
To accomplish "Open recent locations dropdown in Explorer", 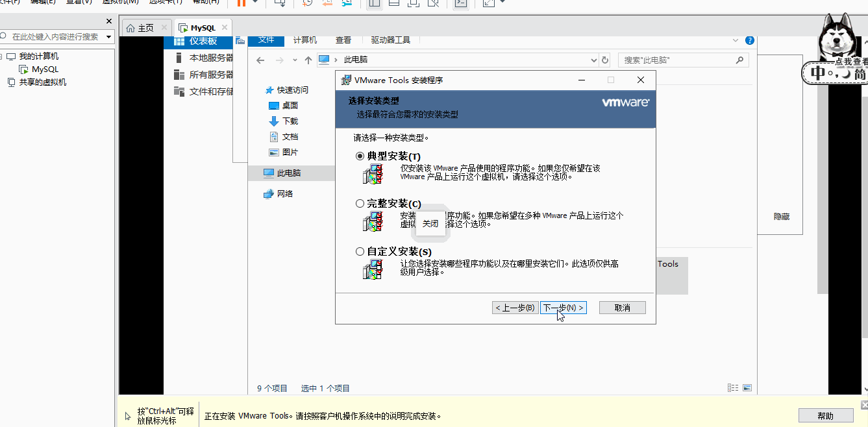I will [x=294, y=60].
